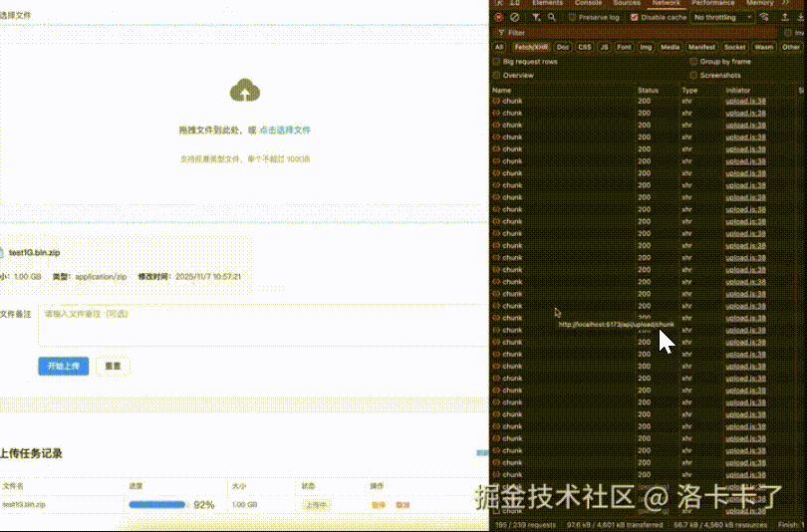
Task: Clear the network log
Action: [x=514, y=17]
